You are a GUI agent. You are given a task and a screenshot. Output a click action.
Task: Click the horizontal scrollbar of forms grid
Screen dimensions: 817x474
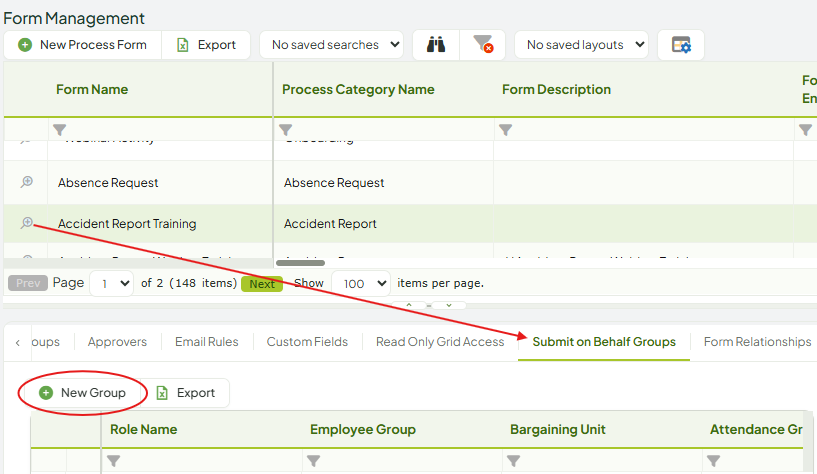pyautogui.click(x=300, y=263)
